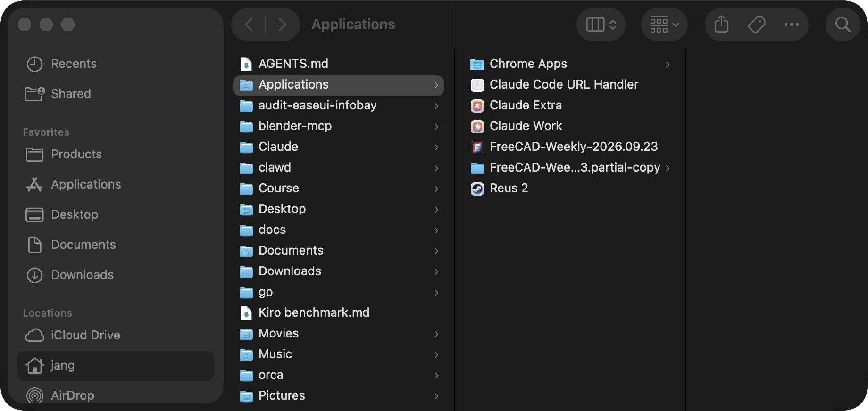Select the Claude folder icon
The height and width of the screenshot is (411, 868).
point(246,147)
